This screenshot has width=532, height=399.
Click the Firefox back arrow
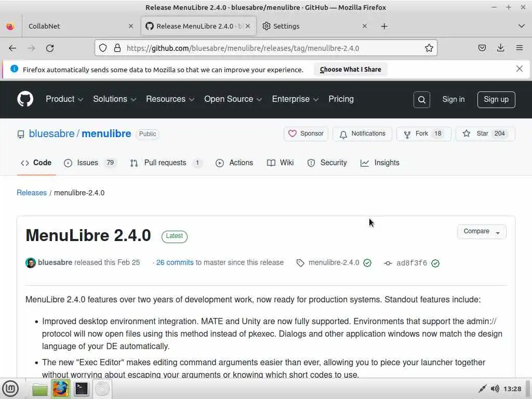(x=12, y=48)
